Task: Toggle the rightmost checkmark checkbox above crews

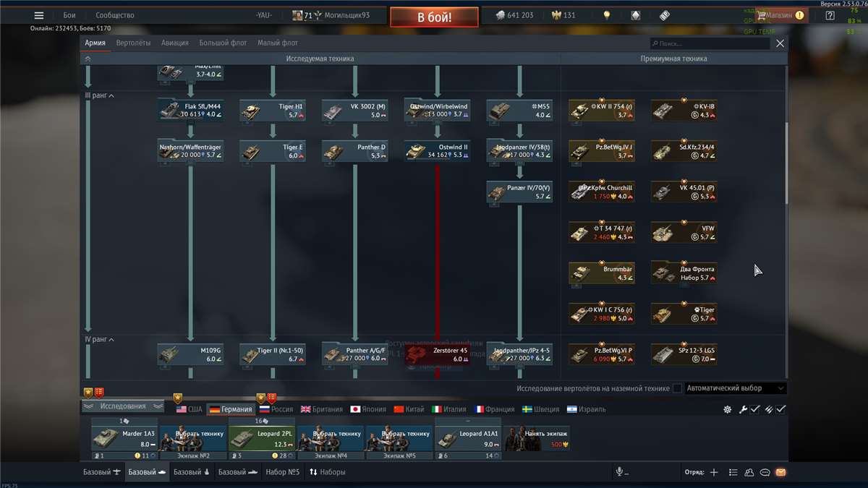Action: 780,408
